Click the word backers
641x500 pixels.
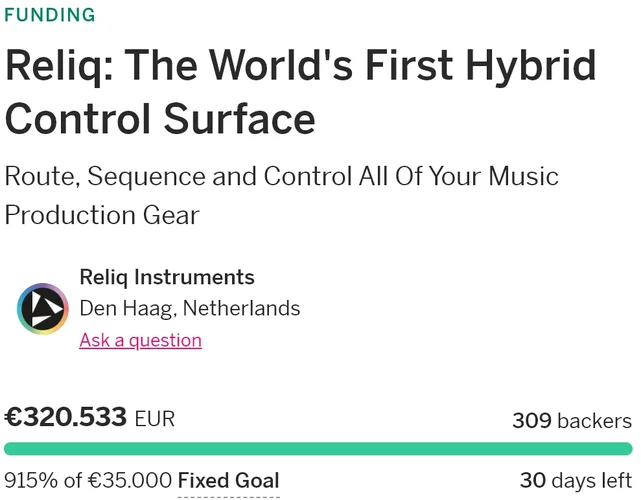(x=595, y=421)
